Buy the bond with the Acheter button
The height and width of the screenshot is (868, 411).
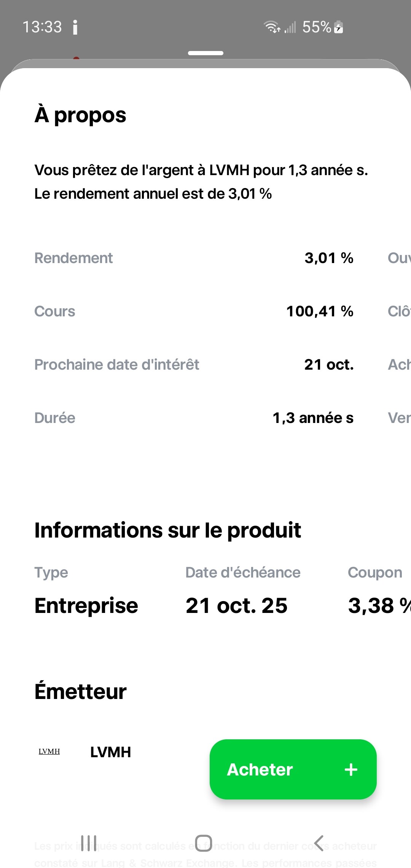point(293,769)
